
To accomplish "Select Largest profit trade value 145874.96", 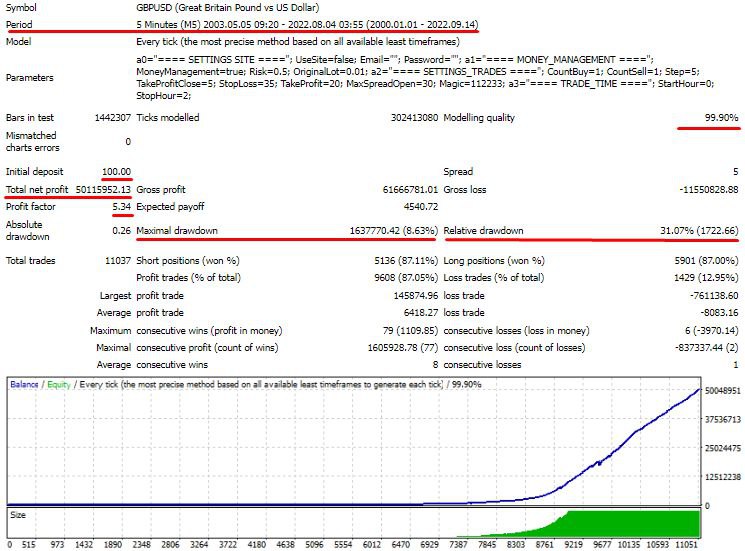I will tap(416, 295).
